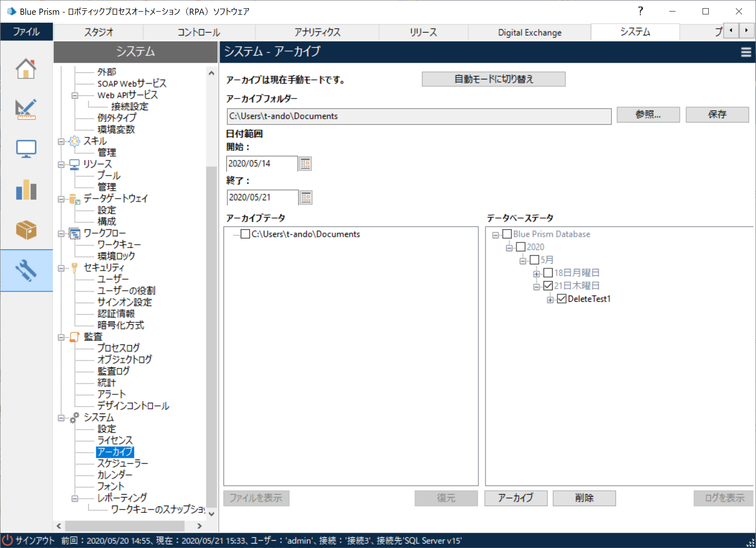This screenshot has height=548, width=756.
Task: Click the サインアウト power icon
Action: 8,541
